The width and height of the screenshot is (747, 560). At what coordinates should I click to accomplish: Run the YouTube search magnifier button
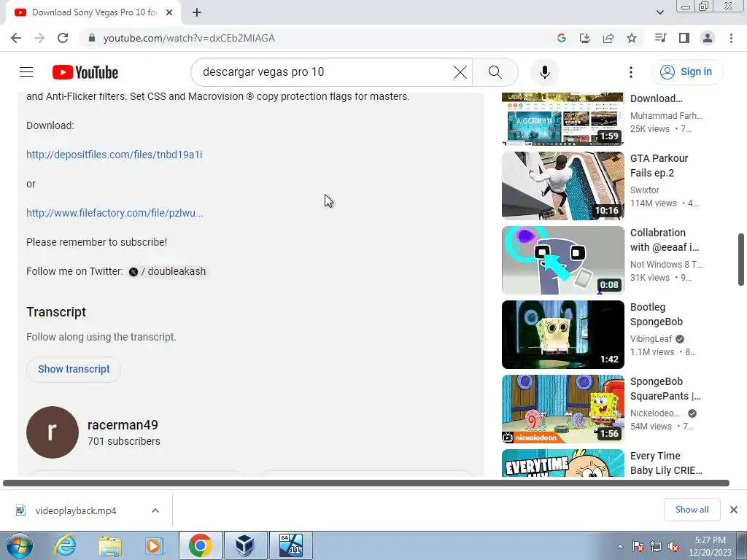point(495,72)
